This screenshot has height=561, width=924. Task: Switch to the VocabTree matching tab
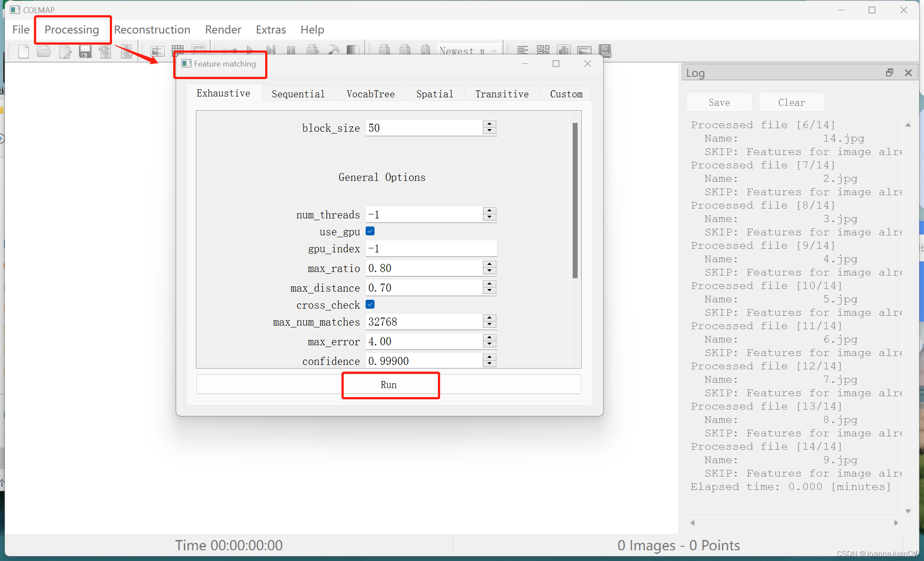(370, 94)
